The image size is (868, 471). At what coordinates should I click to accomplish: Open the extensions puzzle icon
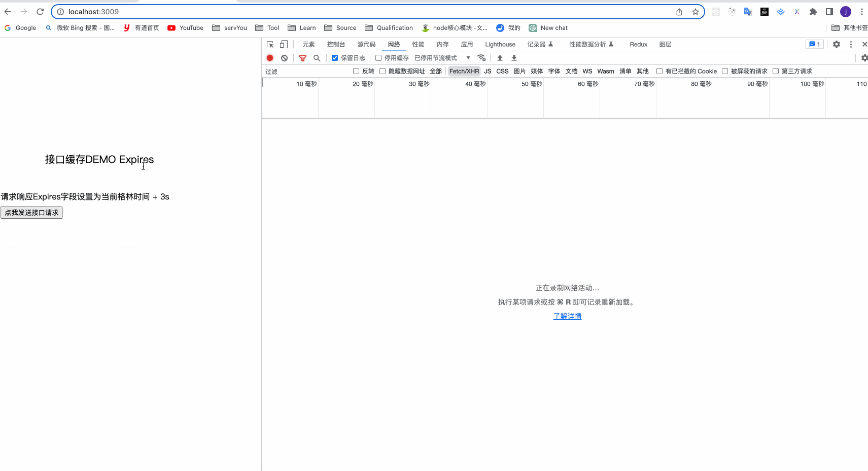[x=813, y=12]
